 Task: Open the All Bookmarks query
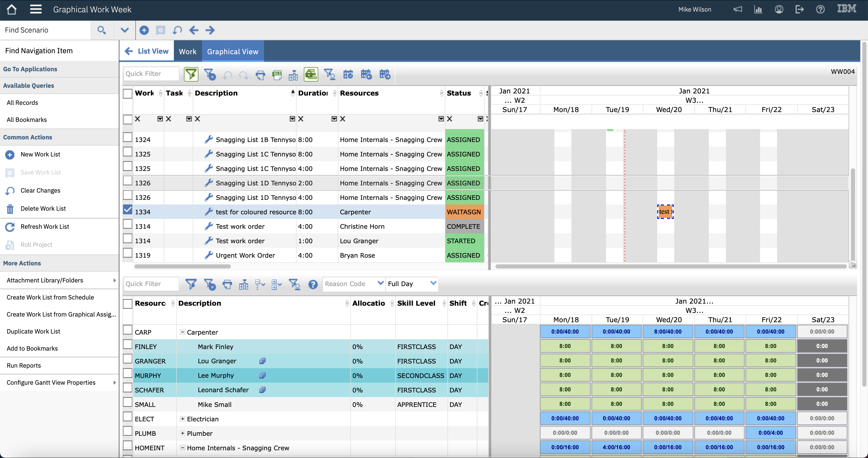pyautogui.click(x=27, y=120)
